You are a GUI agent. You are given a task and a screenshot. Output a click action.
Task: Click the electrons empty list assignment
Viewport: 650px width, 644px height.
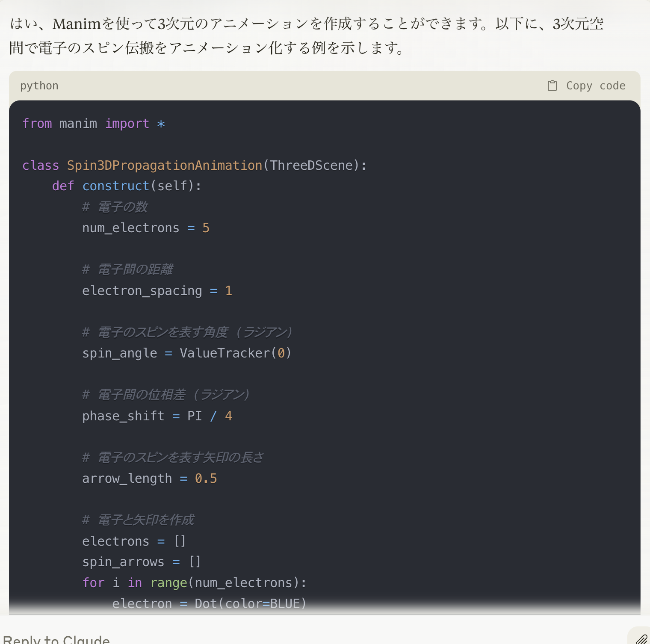click(133, 541)
